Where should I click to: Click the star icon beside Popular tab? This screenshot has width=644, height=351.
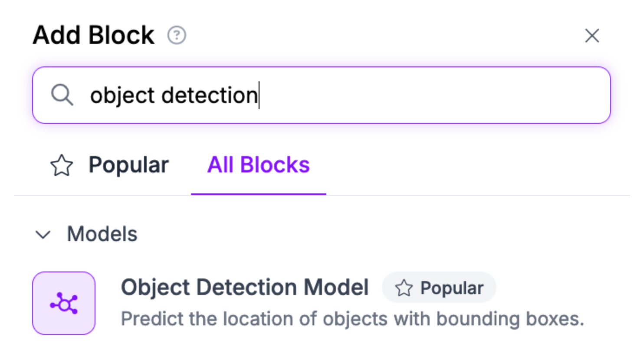pos(62,166)
